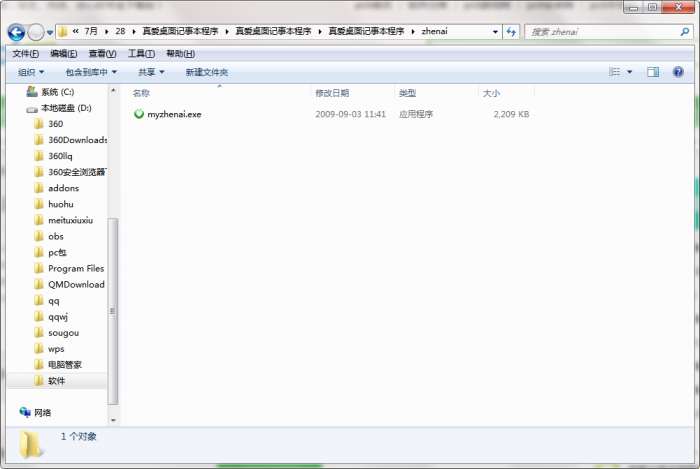
Task: Select the 软件 folder
Action: point(56,381)
